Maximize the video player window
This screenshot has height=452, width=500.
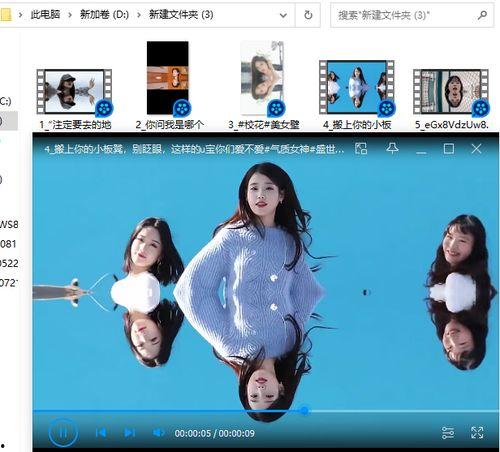pos(449,149)
